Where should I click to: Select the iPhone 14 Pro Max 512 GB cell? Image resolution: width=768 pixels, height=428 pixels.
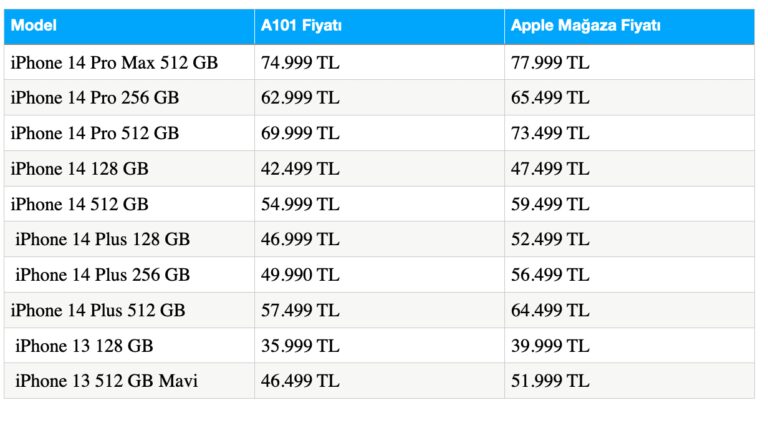click(x=114, y=63)
